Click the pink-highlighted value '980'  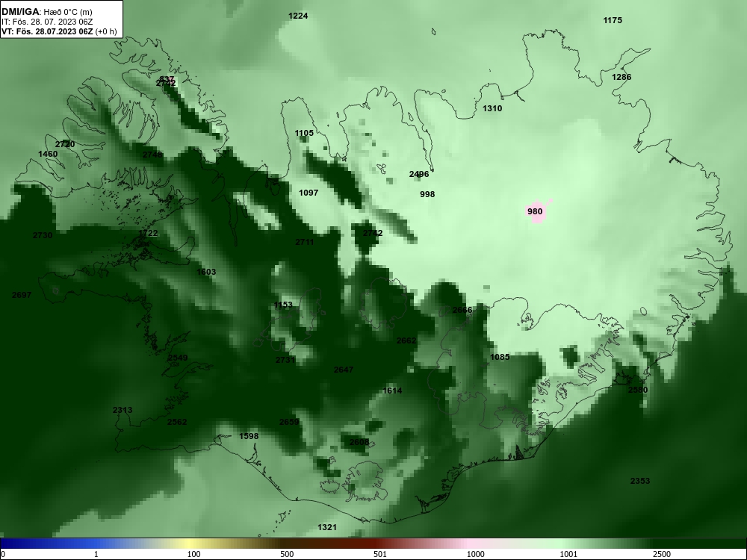click(535, 211)
